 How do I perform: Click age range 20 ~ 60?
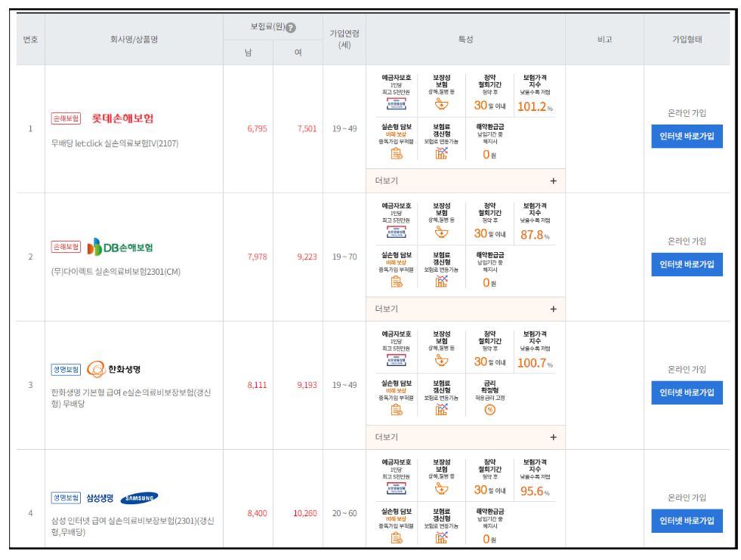coord(344,513)
